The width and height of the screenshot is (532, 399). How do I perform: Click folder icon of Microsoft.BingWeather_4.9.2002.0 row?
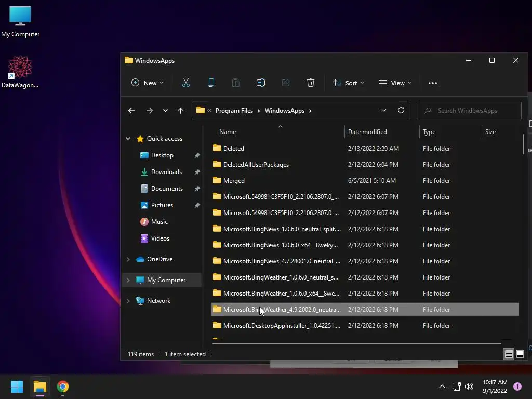(x=217, y=309)
